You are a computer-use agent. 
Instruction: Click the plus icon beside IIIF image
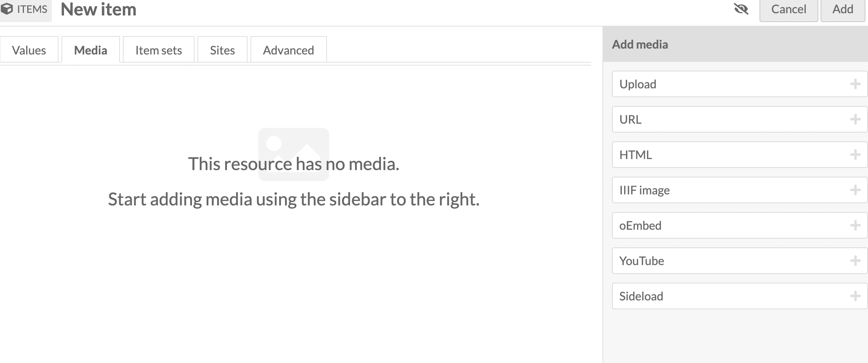[x=855, y=190]
